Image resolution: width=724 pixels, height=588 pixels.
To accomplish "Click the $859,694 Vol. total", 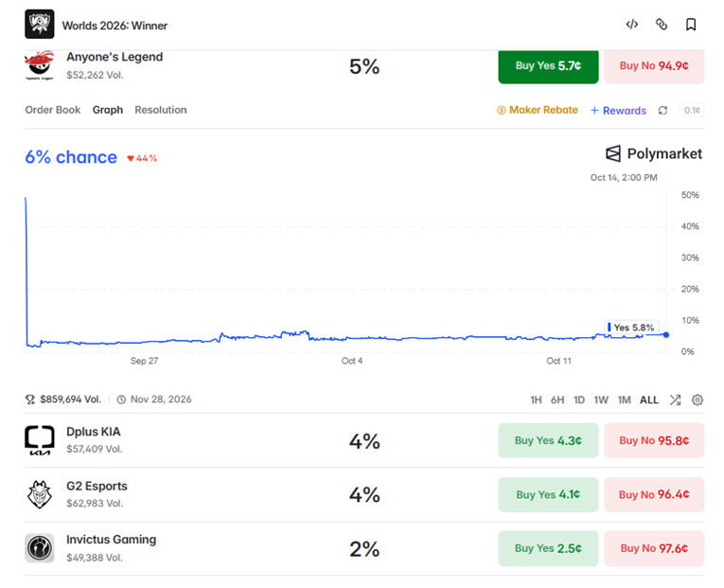I will (70, 400).
